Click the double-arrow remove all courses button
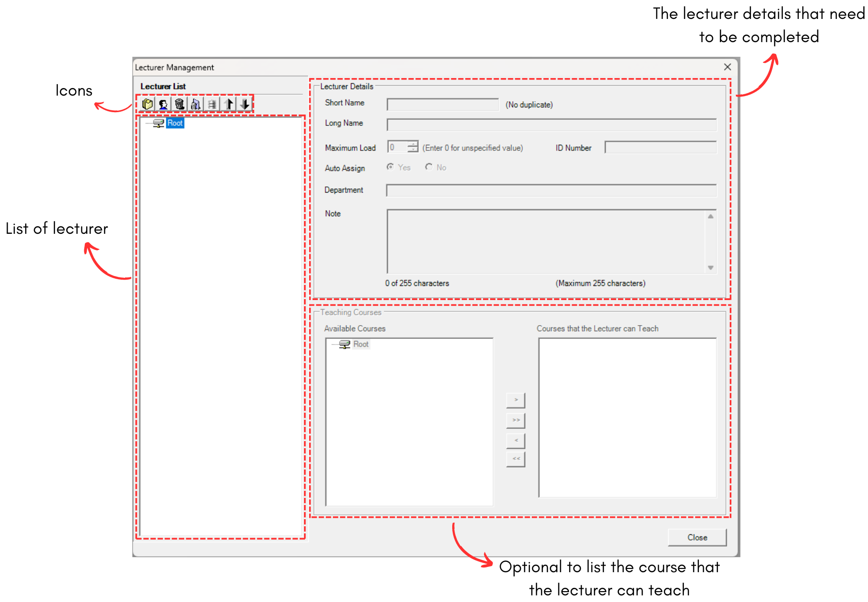The image size is (868, 602). [516, 459]
